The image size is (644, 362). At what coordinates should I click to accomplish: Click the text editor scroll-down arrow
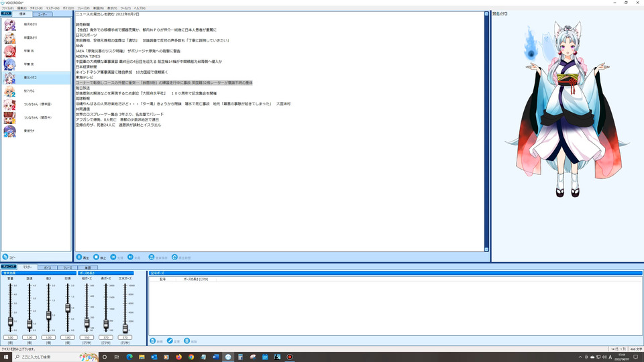pyautogui.click(x=486, y=249)
